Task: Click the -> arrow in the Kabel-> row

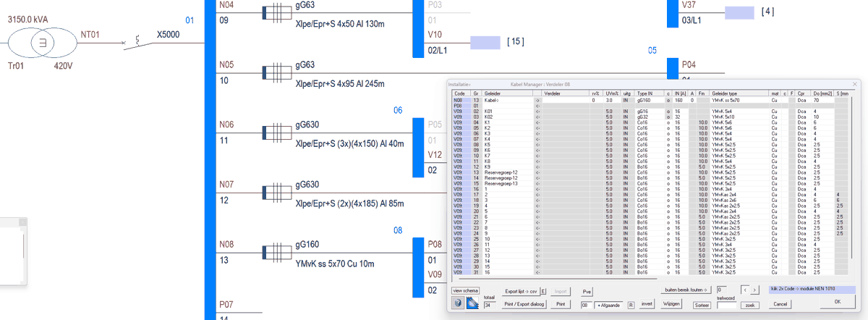Action: [x=537, y=100]
